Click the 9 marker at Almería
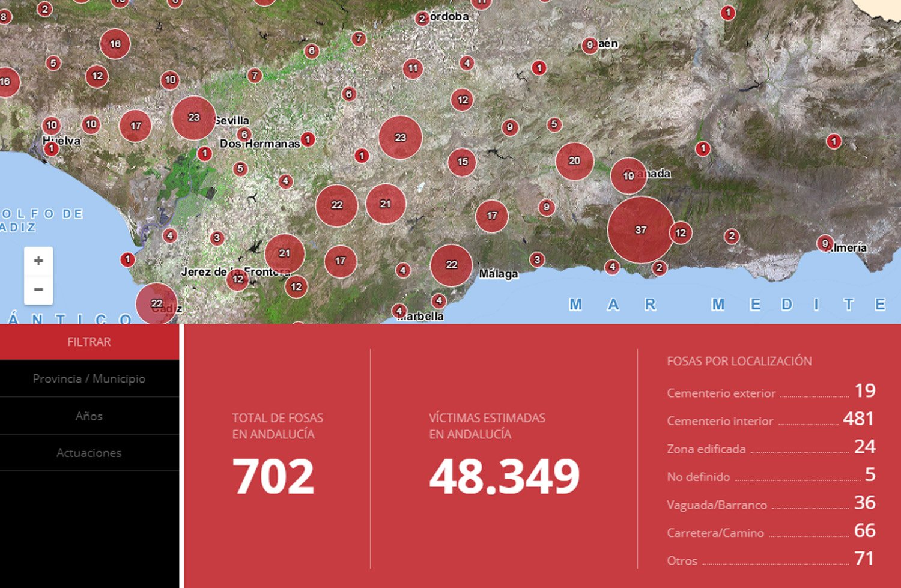The width and height of the screenshot is (901, 588). 825,243
